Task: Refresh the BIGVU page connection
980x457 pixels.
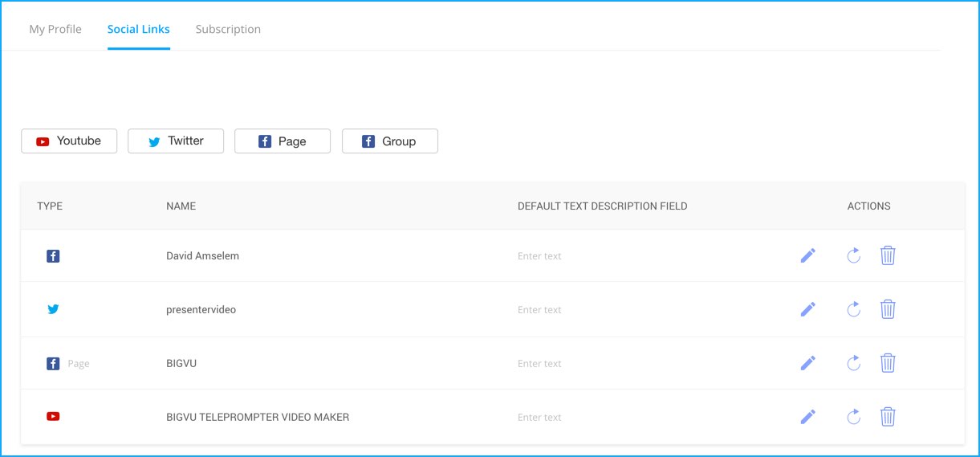Action: click(x=854, y=363)
